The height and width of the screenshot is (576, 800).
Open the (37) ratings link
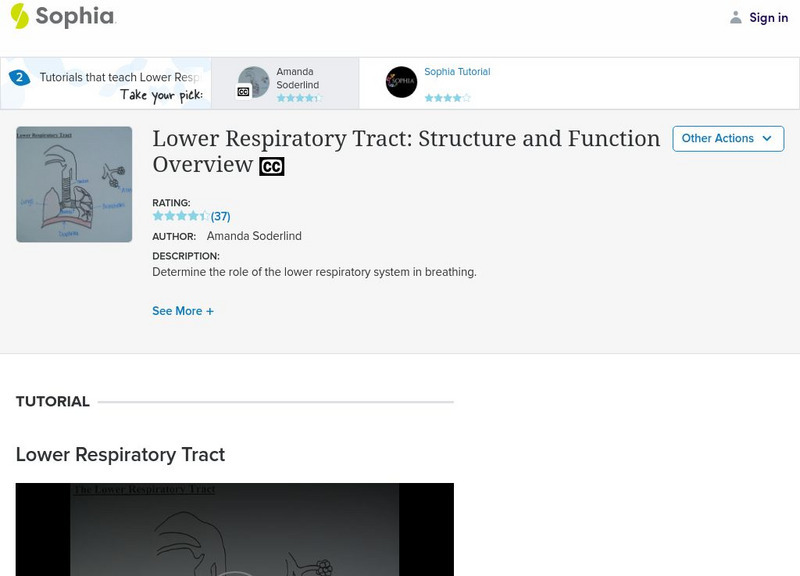click(219, 215)
